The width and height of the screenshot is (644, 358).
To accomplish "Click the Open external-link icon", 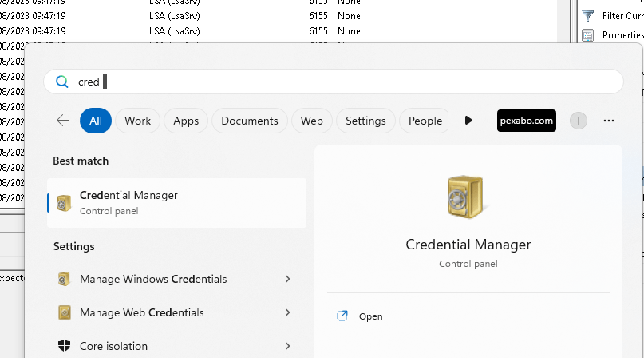I will [342, 316].
